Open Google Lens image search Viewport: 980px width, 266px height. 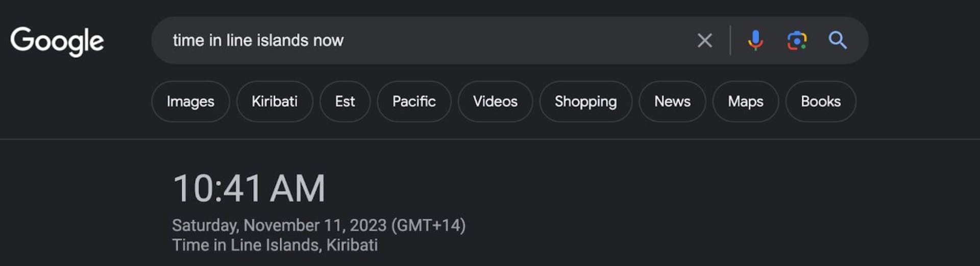796,40
